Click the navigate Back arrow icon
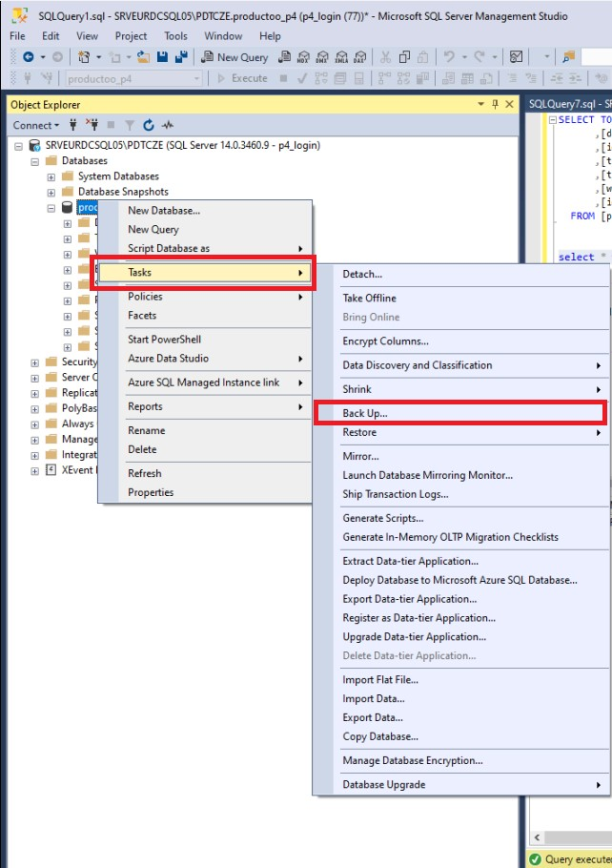Screen dimensions: 612x868 tap(28, 57)
